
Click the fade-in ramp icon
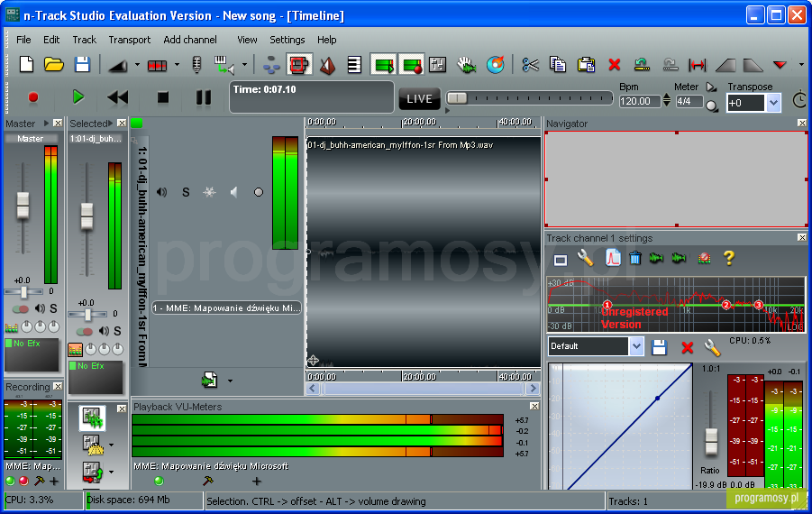coord(725,65)
